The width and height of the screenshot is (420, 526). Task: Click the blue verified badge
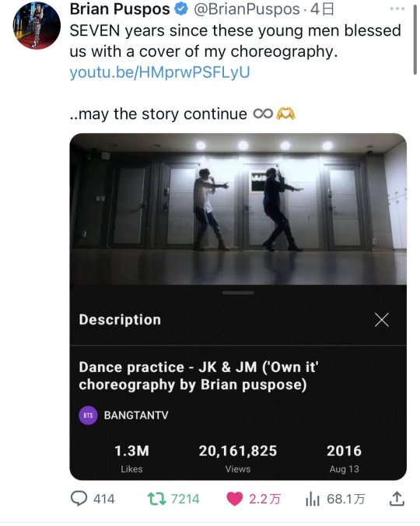(x=181, y=9)
